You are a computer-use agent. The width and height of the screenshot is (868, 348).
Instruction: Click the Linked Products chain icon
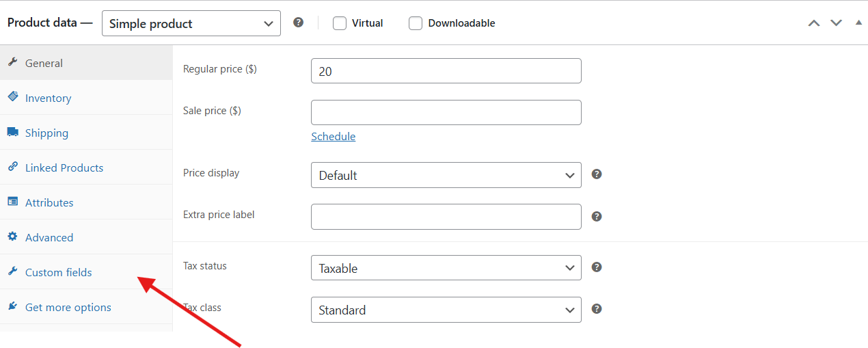12,167
